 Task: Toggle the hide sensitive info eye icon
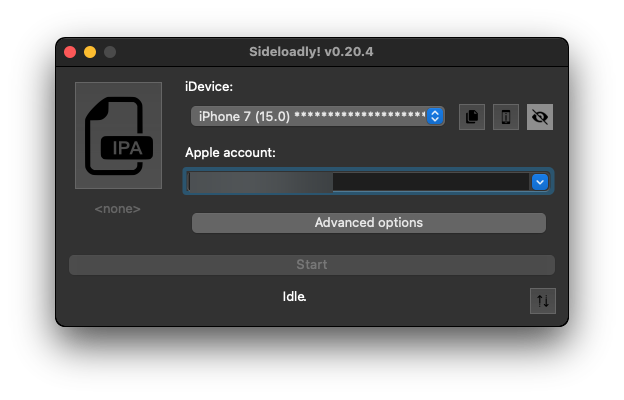tap(540, 117)
